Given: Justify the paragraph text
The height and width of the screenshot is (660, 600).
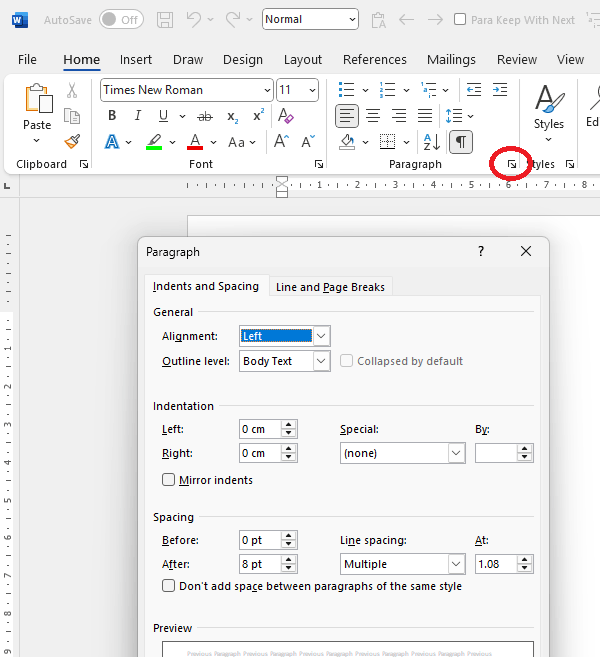Looking at the screenshot, I should point(425,115).
